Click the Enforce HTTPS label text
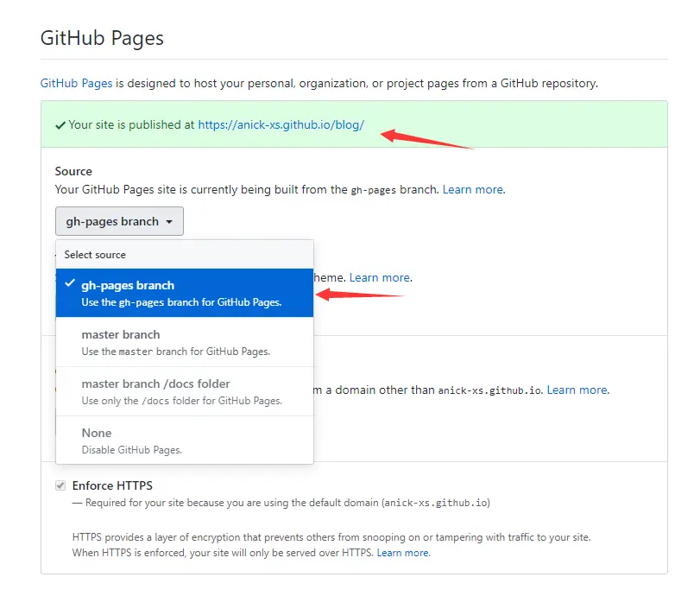This screenshot has width=700, height=596. coord(112,485)
